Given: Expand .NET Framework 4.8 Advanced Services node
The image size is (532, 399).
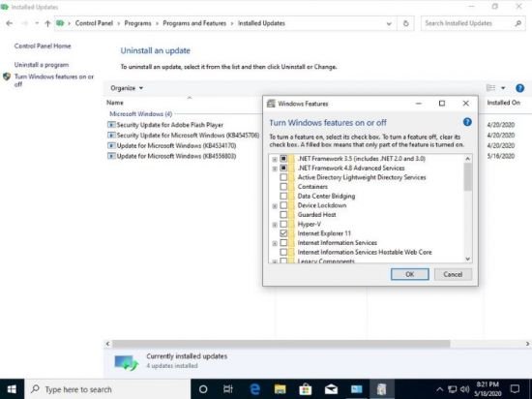Looking at the screenshot, I should (275, 169).
